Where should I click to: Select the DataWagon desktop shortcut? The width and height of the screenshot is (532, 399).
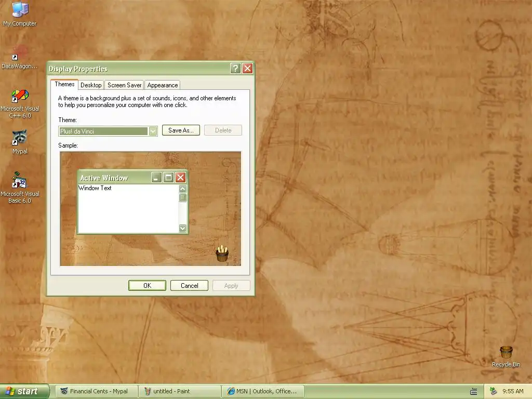20,57
